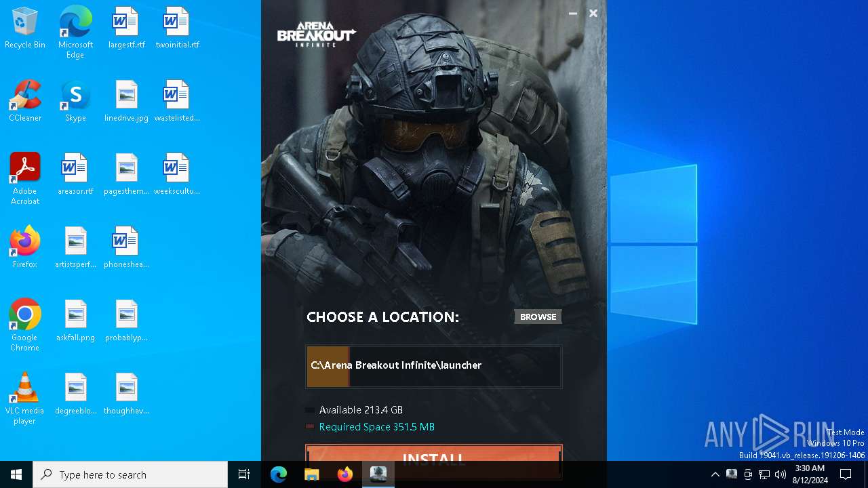Select the 'CHOOSE A LOCATION:' heading
This screenshot has width=868, height=488.
(382, 317)
